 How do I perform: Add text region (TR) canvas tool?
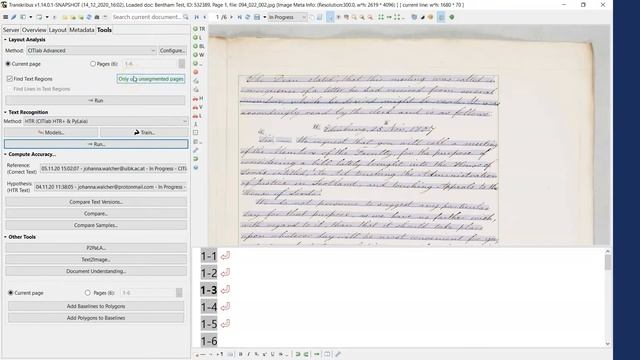(199, 29)
